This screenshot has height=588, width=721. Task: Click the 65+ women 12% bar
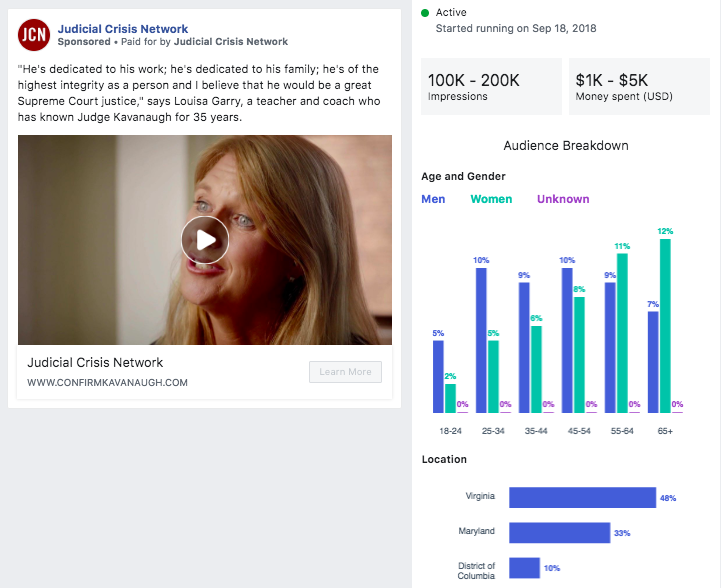click(665, 325)
